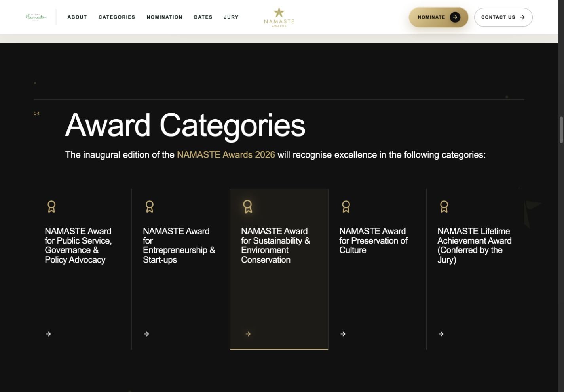564x392 pixels.
Task: Click the '04' section number
Action: click(x=37, y=114)
